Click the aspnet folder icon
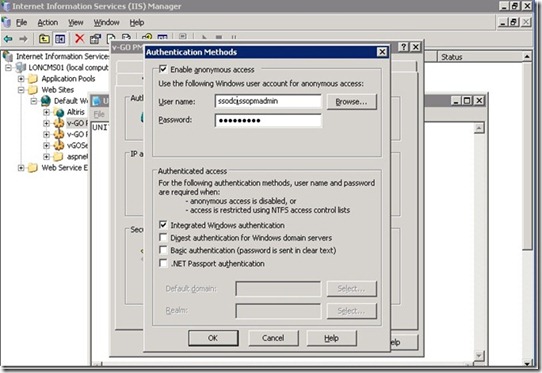 point(58,157)
